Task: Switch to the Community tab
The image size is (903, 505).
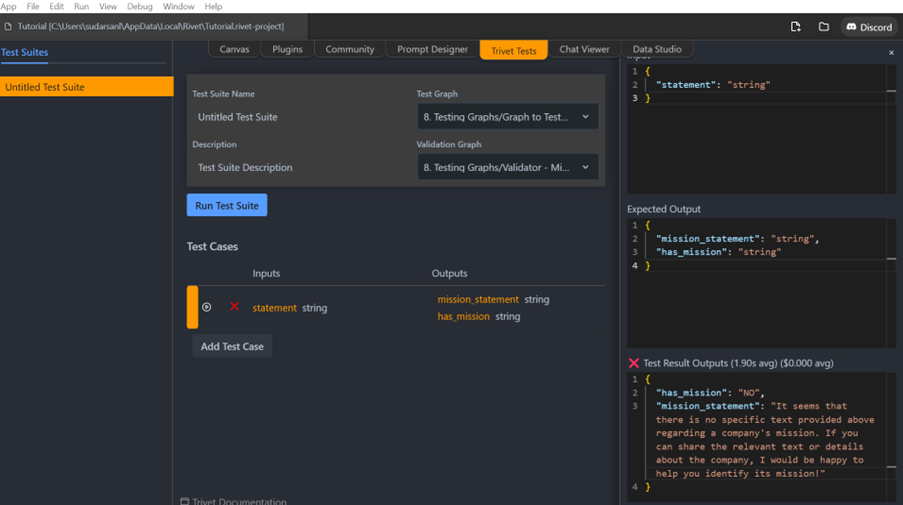Action: click(x=350, y=50)
